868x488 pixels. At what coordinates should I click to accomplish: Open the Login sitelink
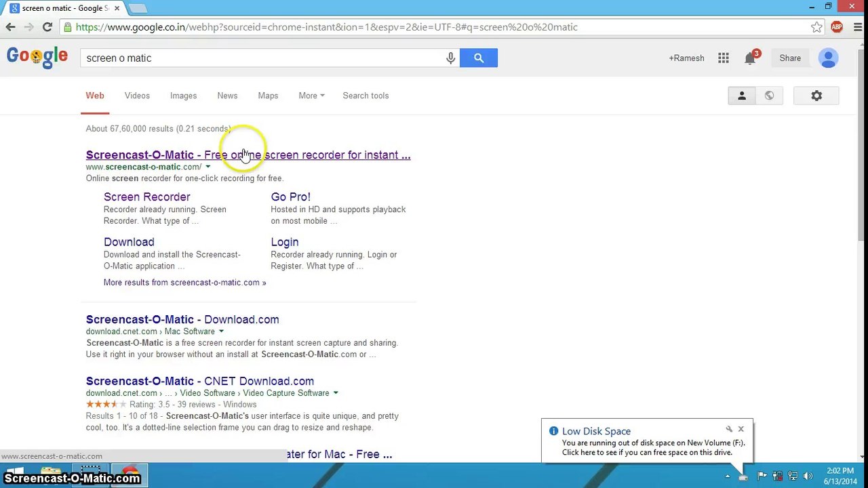point(285,242)
